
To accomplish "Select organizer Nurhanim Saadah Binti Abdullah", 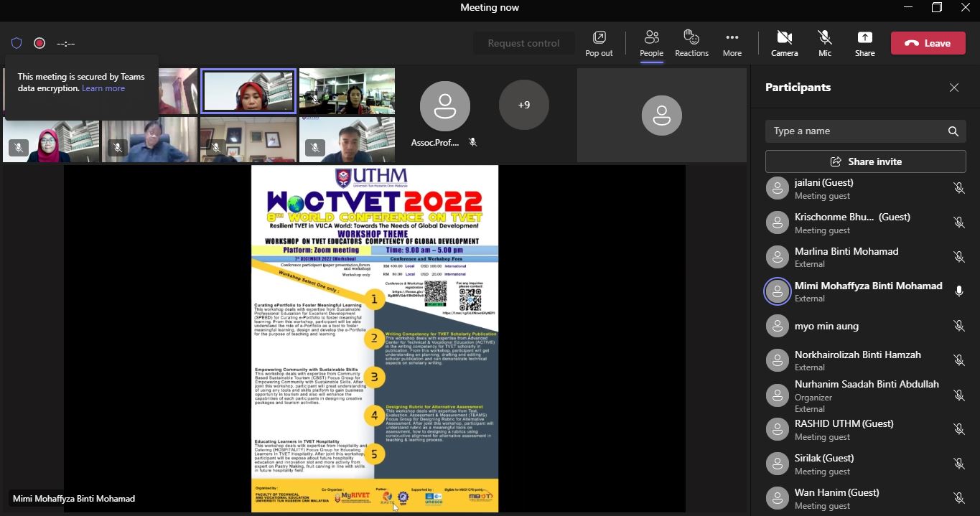I will pos(865,395).
